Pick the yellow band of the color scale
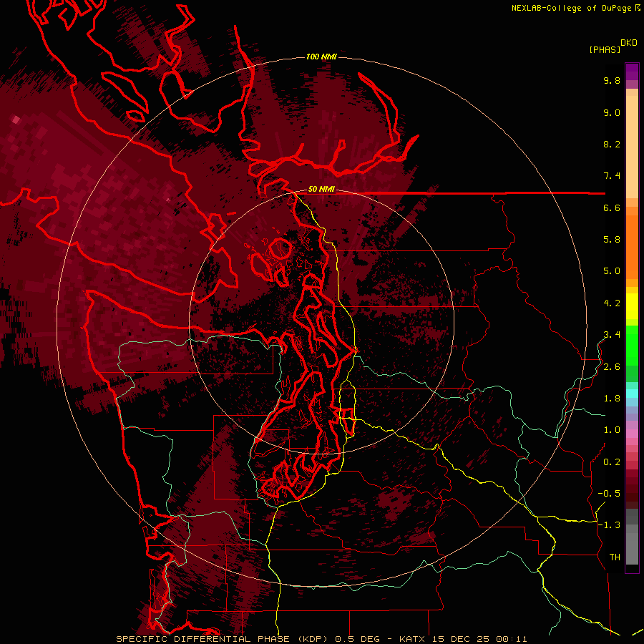 point(632,306)
